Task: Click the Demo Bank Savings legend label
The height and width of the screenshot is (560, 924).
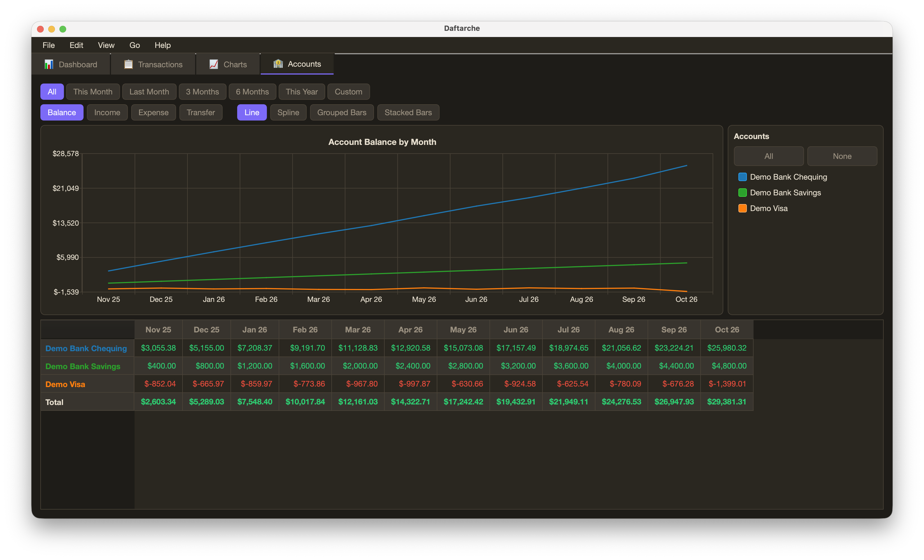Action: pos(786,193)
